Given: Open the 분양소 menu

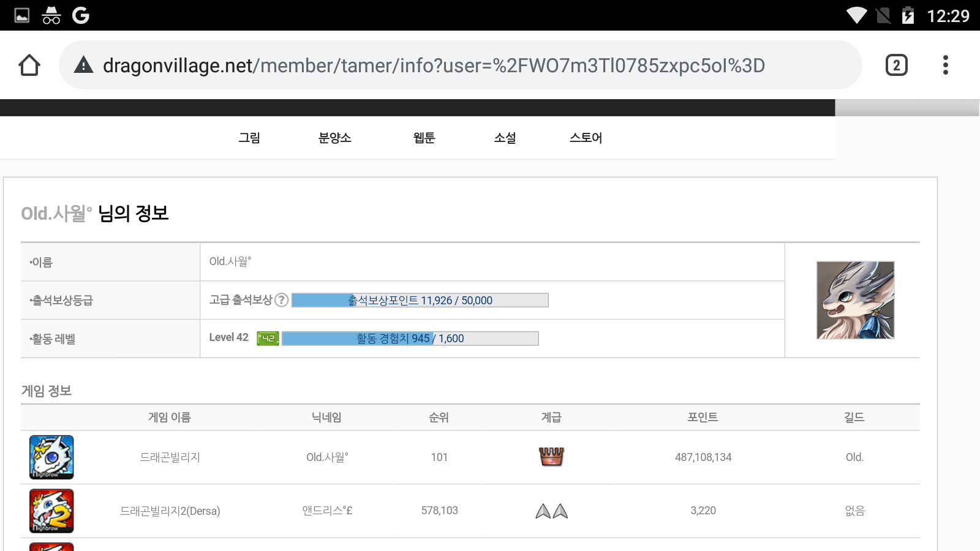Looking at the screenshot, I should (x=335, y=138).
